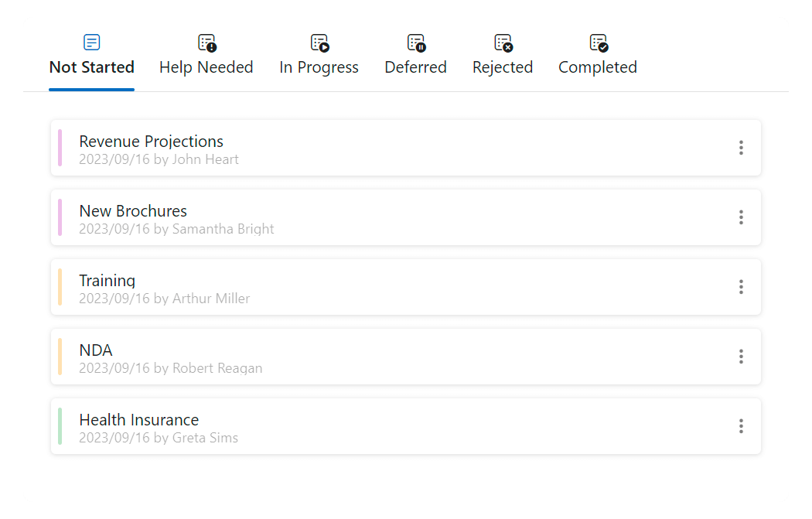This screenshot has width=812, height=519.
Task: Click the green color bar on Health Insurance
Action: [60, 426]
